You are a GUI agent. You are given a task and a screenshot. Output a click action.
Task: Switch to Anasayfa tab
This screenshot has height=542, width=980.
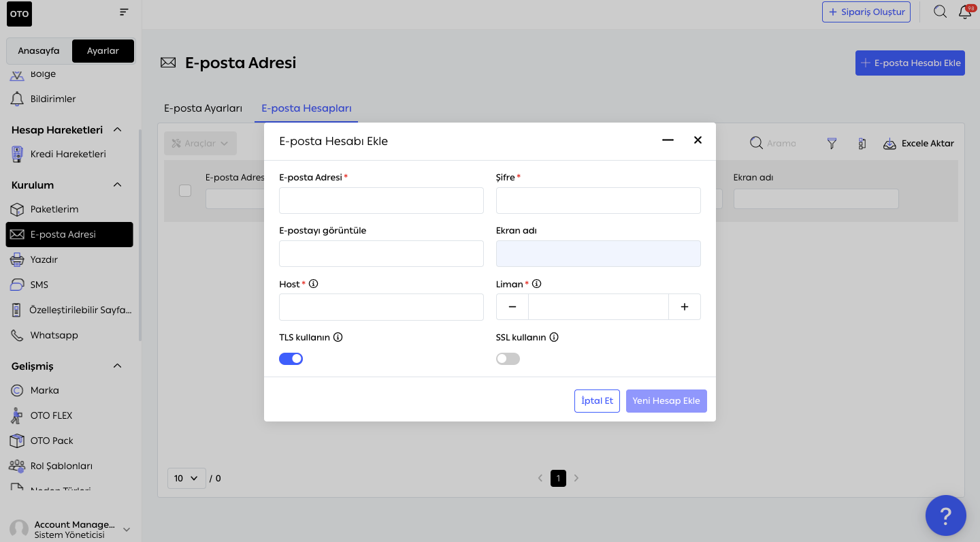(39, 51)
